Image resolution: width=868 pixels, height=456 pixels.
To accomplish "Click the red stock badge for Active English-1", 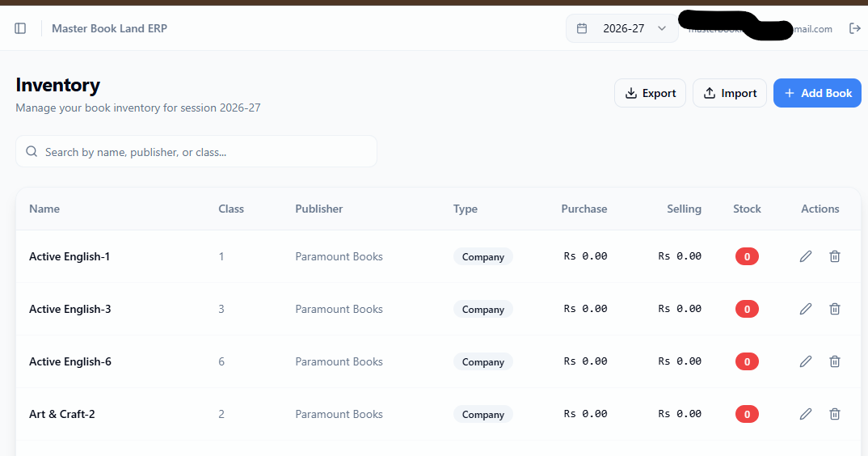I will [x=747, y=256].
